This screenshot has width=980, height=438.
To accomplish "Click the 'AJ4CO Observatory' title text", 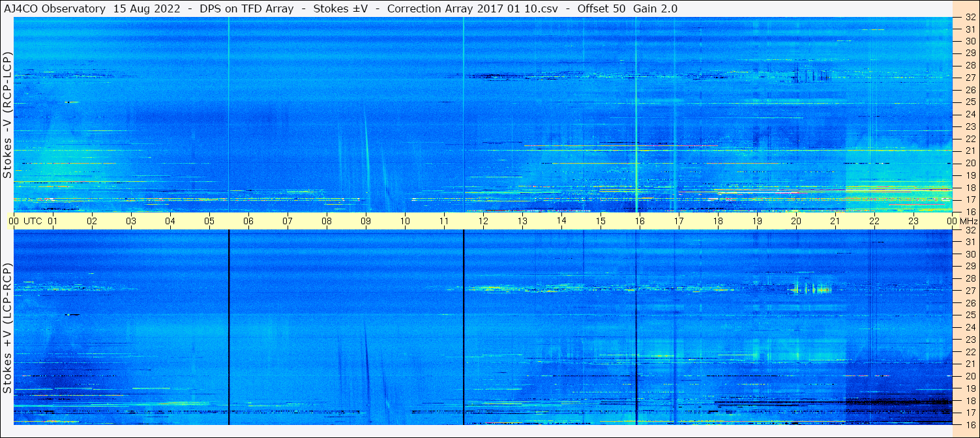I will 55,8.
